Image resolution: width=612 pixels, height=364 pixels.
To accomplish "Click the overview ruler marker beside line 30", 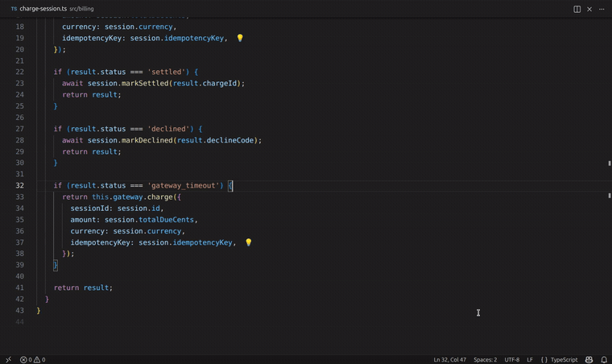I will click(610, 163).
